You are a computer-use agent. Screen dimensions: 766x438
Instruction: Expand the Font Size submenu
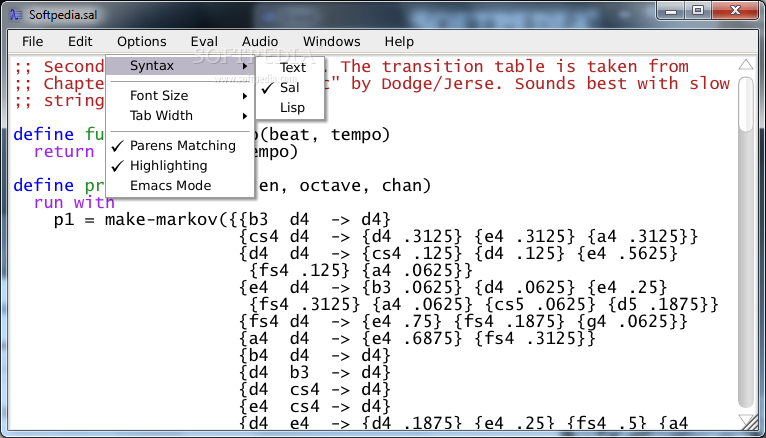(x=180, y=95)
